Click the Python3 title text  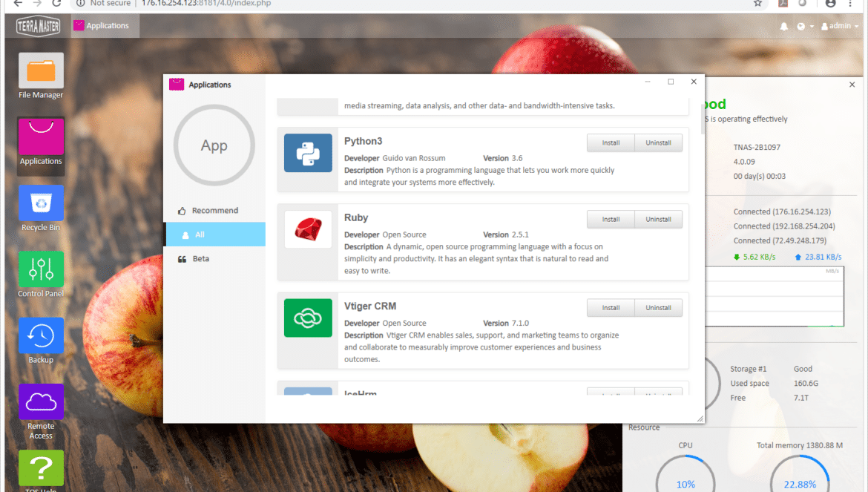point(363,141)
